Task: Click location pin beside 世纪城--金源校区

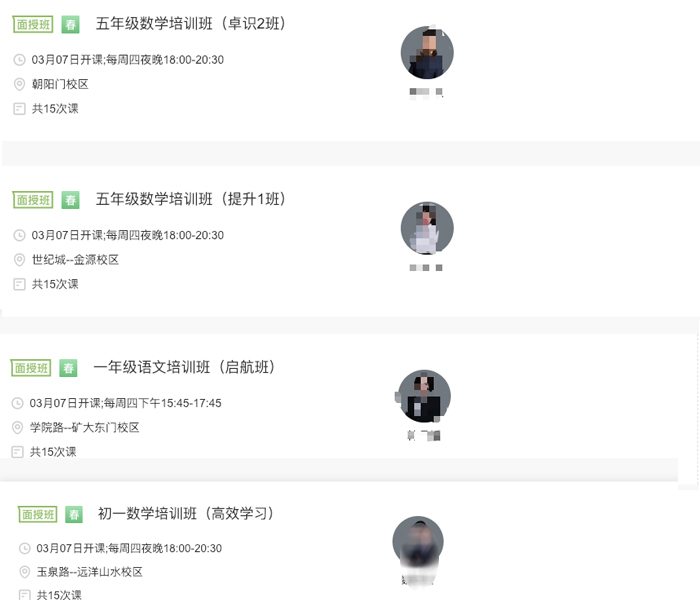Action: 19,260
